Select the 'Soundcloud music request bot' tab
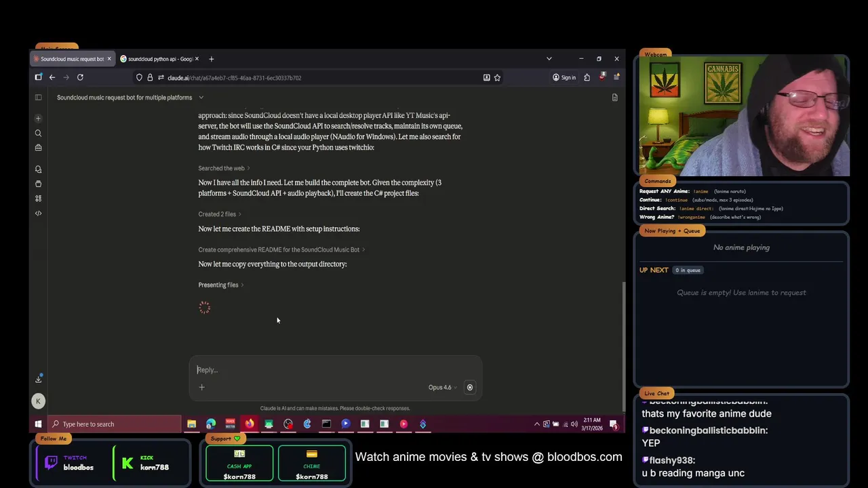Screen dimensions: 868x488 tap(72, 59)
